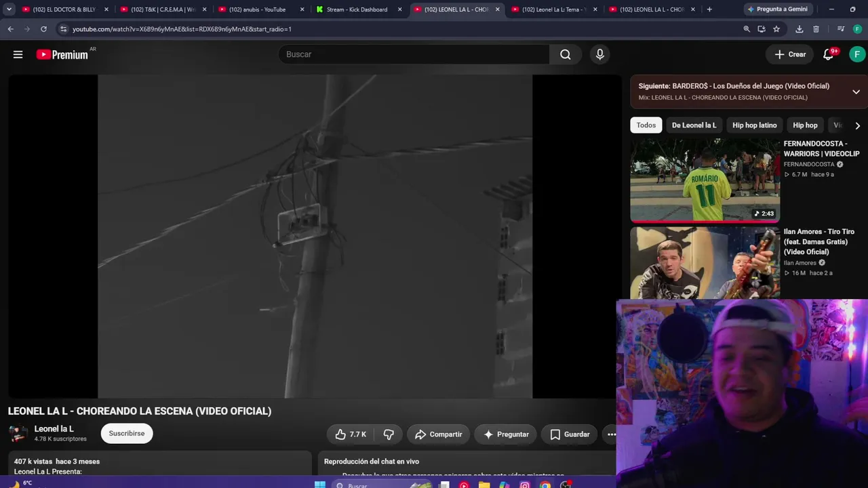The image size is (868, 488).
Task: Close the anubis - YouTube tab
Action: point(302,9)
